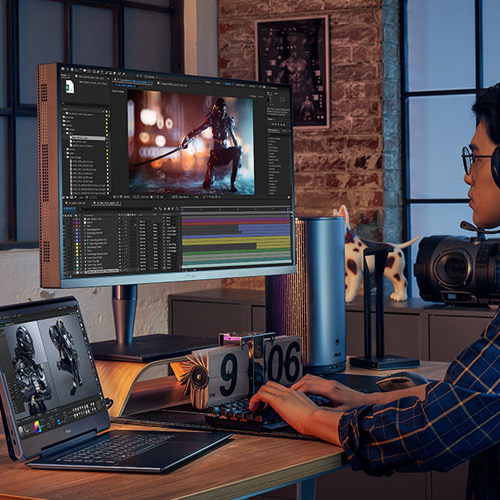Click the green label swatch in the layer list
Screen dimensions: 500x500
[77, 259]
